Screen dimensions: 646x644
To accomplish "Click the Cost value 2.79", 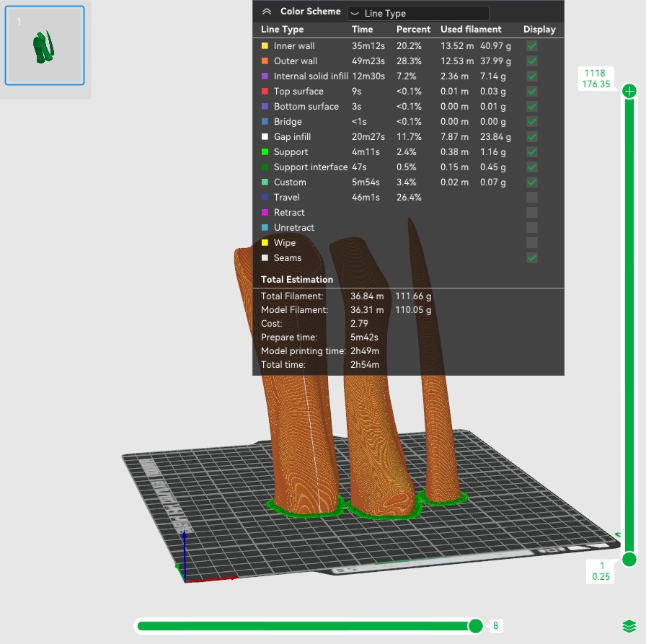I will [x=359, y=323].
